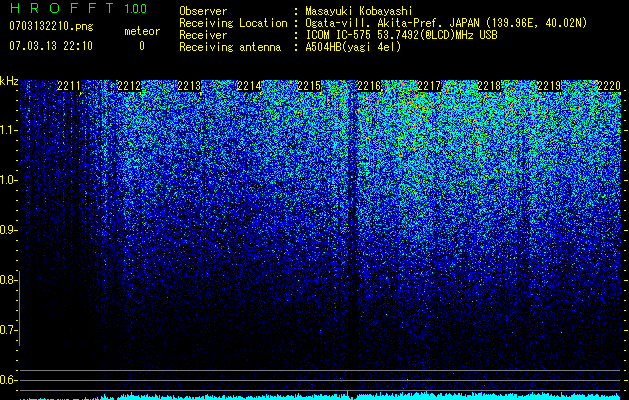Click the ICOM IC-575 53.7492 MHz receiver text
This screenshot has height=400, width=629.
pos(401,35)
